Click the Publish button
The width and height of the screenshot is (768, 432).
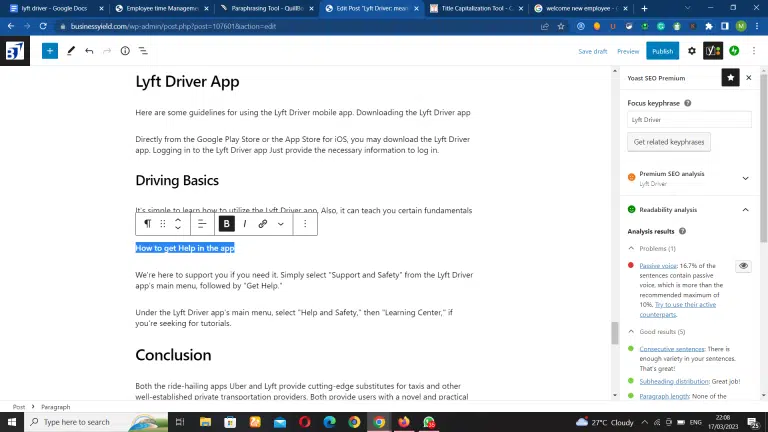tap(662, 51)
